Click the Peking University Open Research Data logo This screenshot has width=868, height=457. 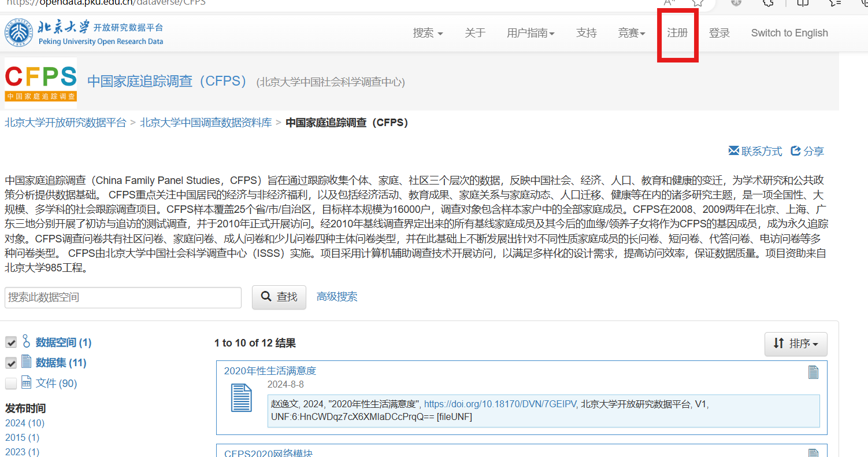[x=84, y=33]
